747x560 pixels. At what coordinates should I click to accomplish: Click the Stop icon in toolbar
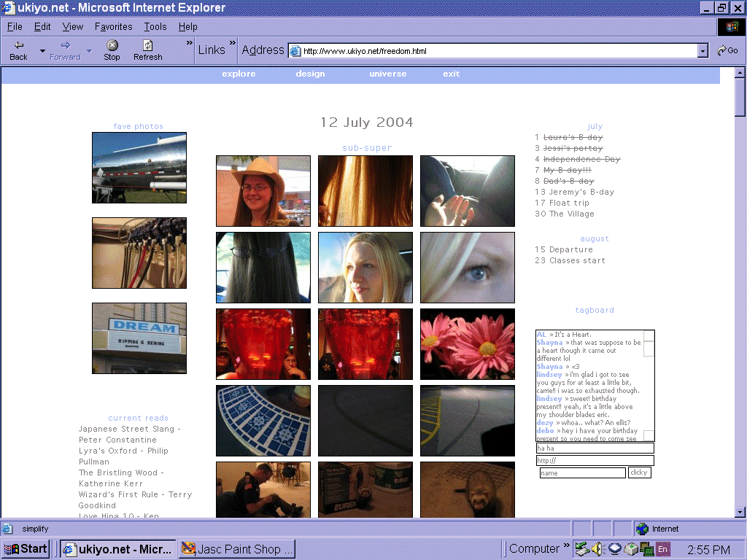coord(112,45)
